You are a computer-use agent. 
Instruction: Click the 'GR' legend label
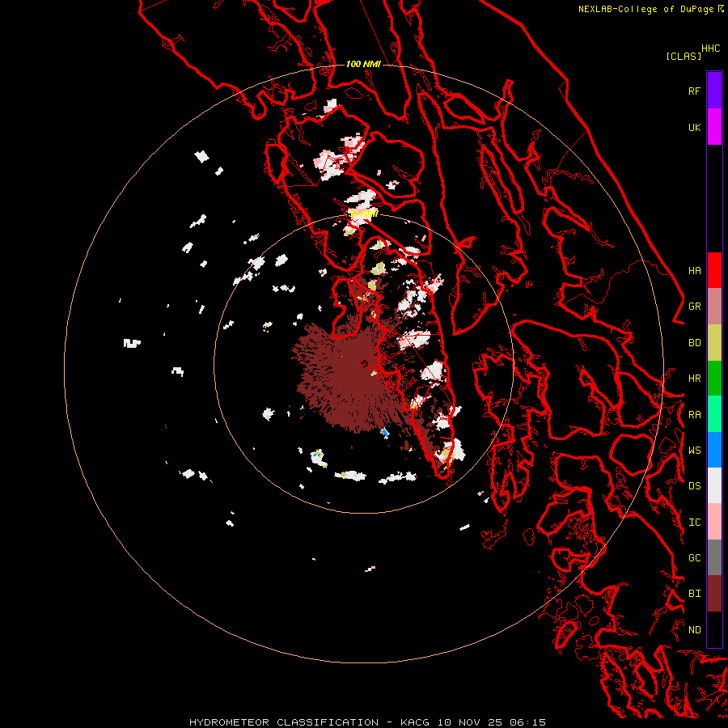point(695,307)
